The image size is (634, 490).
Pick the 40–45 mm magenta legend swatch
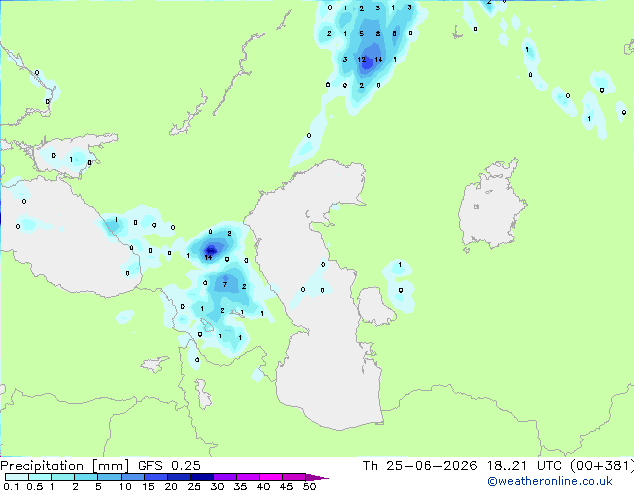coord(271,477)
